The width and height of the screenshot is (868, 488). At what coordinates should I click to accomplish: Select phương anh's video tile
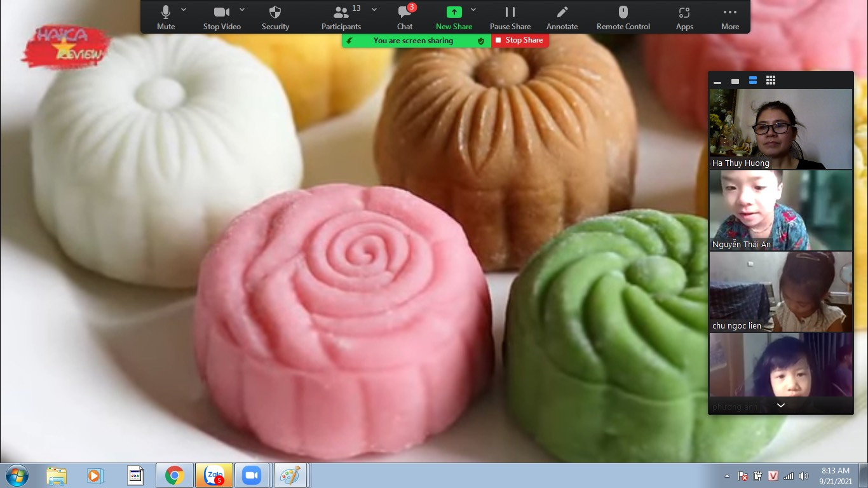781,373
